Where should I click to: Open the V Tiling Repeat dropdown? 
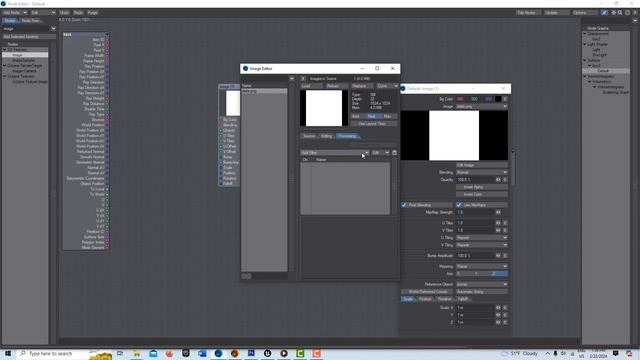click(x=482, y=245)
